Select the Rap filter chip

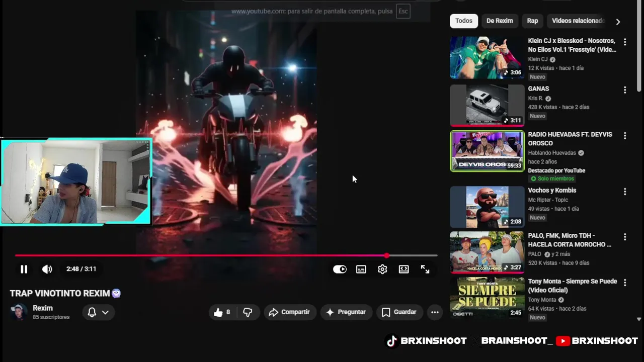[532, 21]
